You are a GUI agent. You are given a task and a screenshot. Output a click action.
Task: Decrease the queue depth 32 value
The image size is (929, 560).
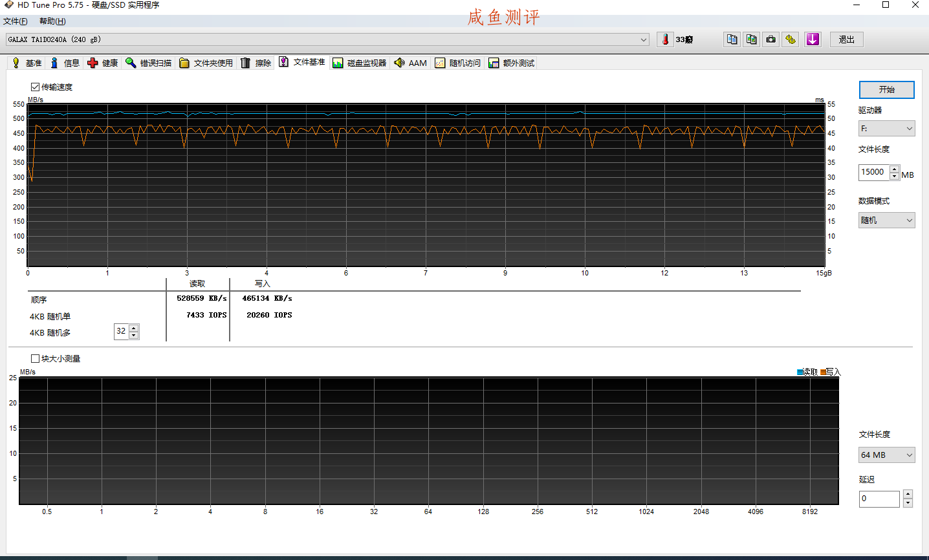(134, 335)
